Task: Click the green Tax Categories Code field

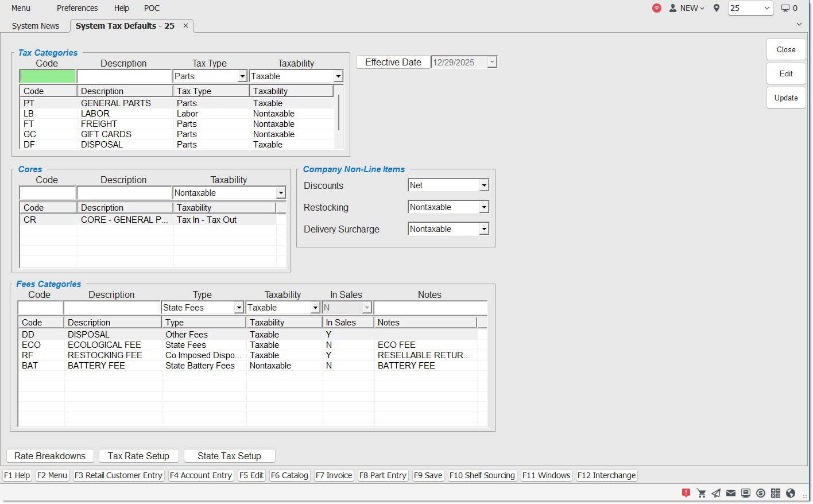Action: point(48,76)
